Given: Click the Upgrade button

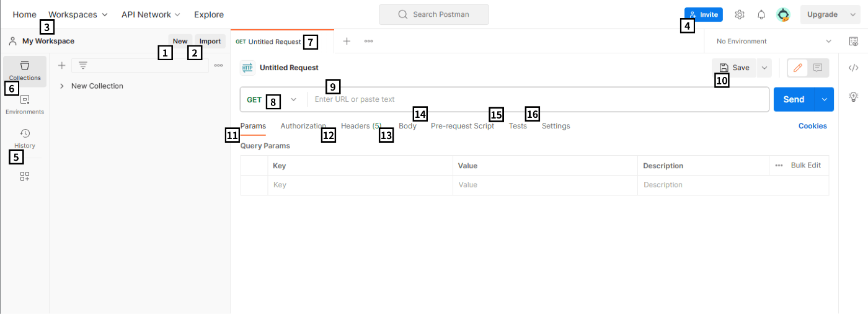Looking at the screenshot, I should [822, 14].
